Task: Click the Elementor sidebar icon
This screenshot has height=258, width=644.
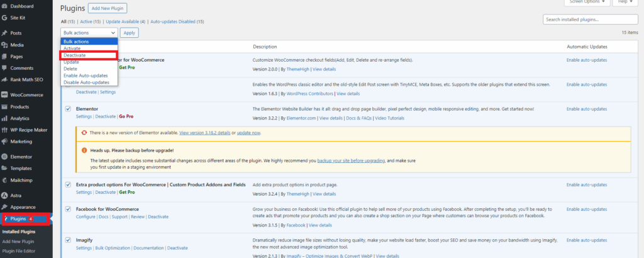Action: [x=5, y=157]
